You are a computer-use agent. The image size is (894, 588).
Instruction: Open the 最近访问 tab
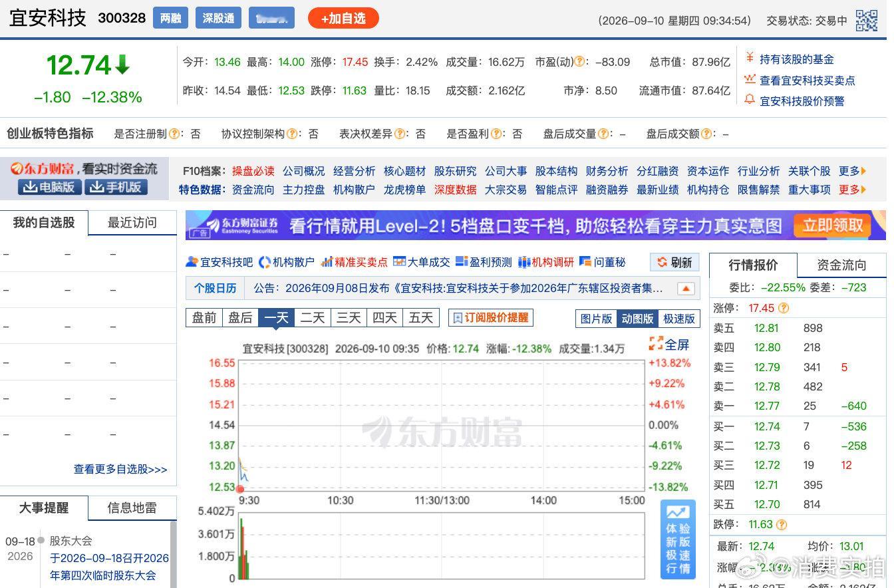click(x=132, y=223)
